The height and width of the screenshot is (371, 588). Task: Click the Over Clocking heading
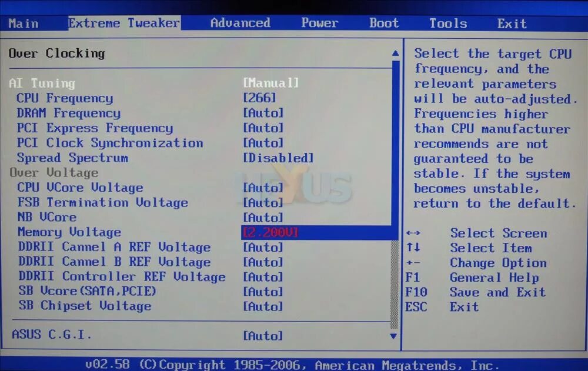pyautogui.click(x=56, y=54)
